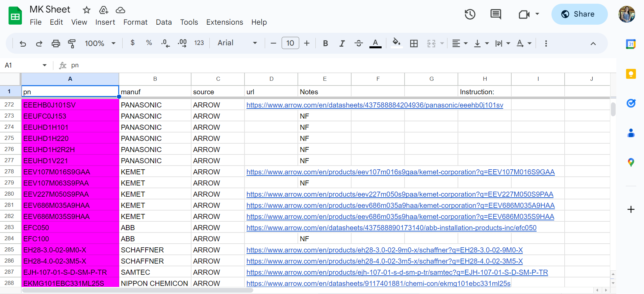
Task: Open the zoom level dropdown
Action: coord(100,43)
